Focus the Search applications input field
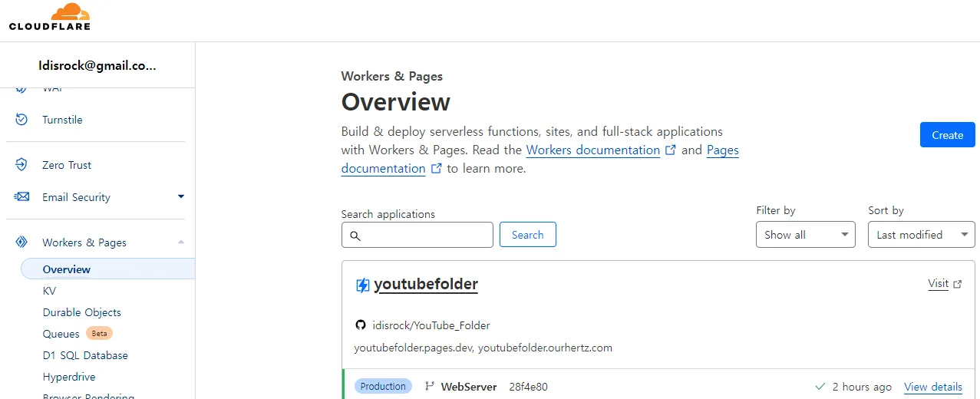The width and height of the screenshot is (980, 399). [x=417, y=235]
